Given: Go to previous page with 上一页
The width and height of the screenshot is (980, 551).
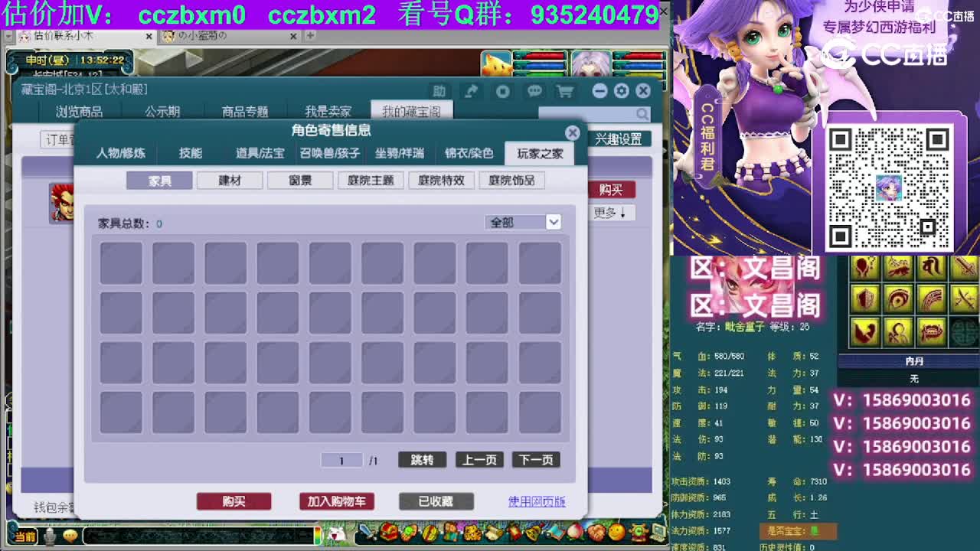Looking at the screenshot, I should [x=480, y=460].
